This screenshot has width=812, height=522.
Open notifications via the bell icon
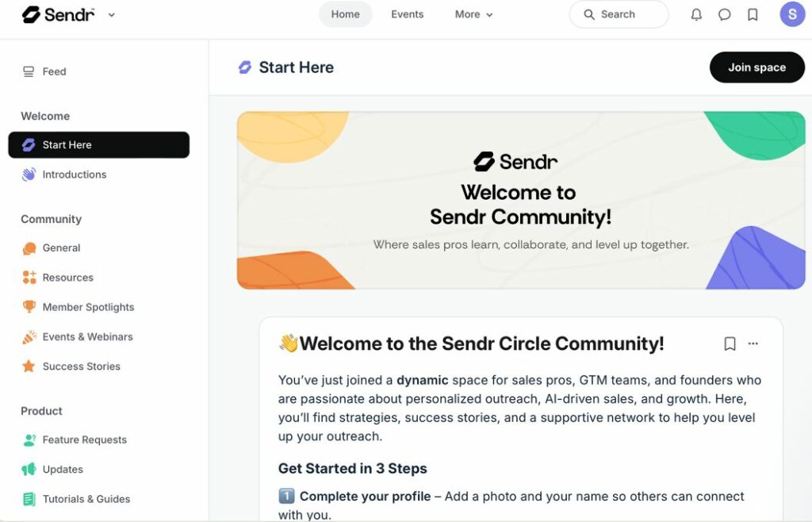pyautogui.click(x=696, y=13)
